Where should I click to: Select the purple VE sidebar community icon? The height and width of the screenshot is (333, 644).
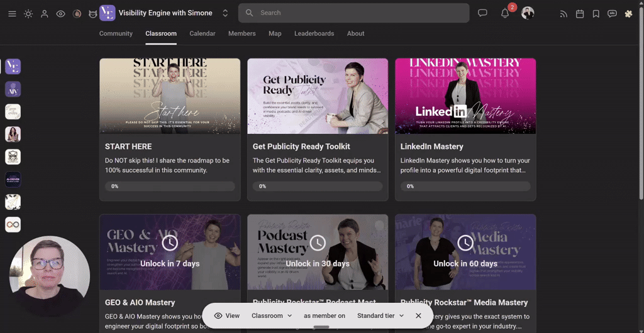[13, 67]
